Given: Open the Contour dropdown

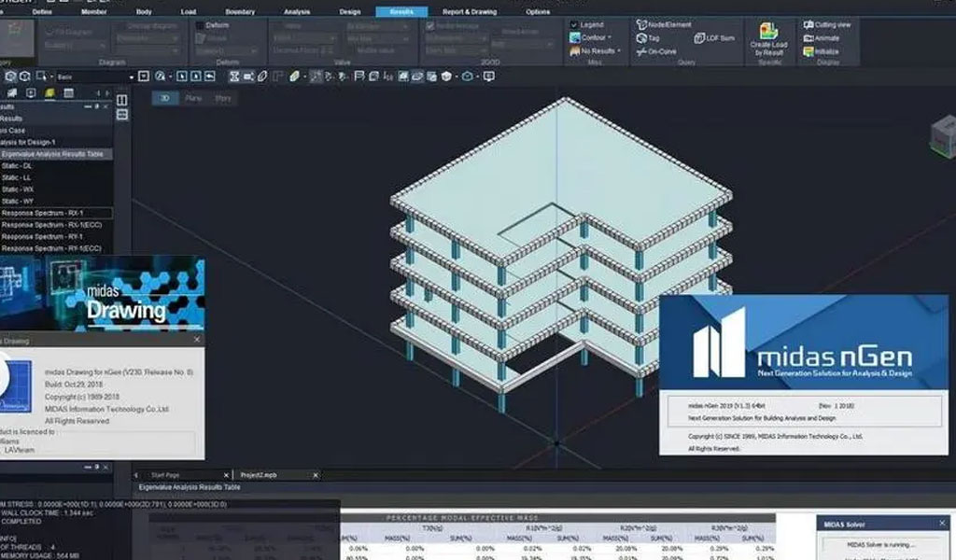Looking at the screenshot, I should pos(594,38).
